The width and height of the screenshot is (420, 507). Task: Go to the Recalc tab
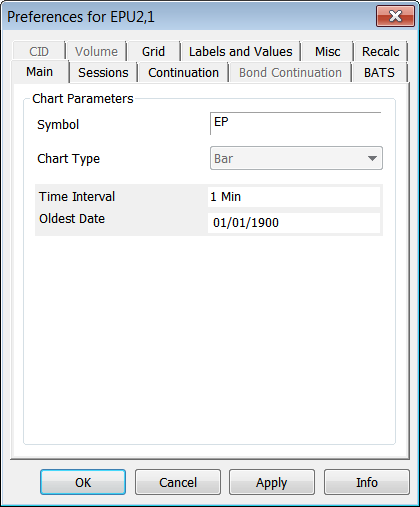point(381,52)
